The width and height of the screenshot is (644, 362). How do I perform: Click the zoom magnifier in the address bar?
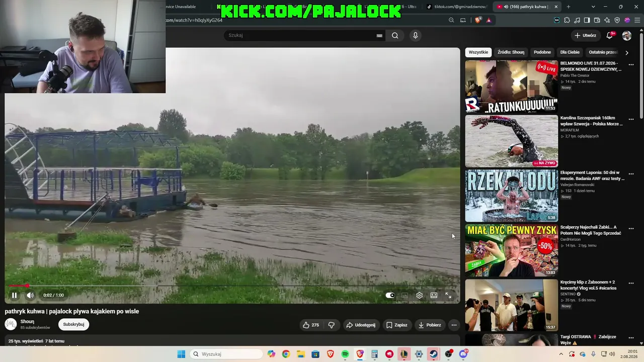pos(451,20)
